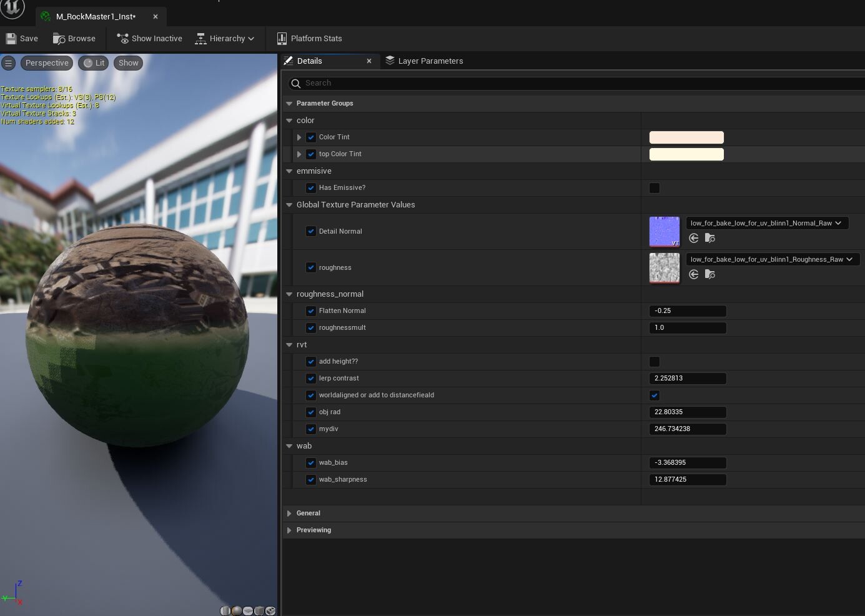Collapse the color group

(x=289, y=121)
